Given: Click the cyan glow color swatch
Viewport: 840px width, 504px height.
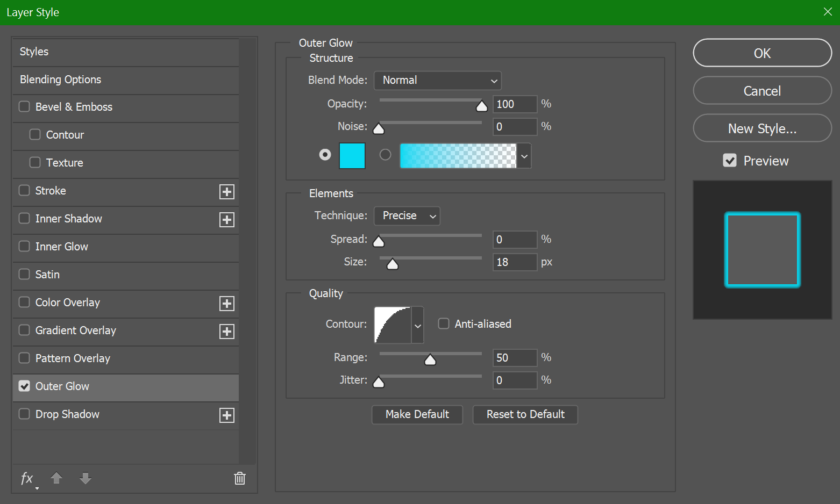Looking at the screenshot, I should [x=352, y=156].
